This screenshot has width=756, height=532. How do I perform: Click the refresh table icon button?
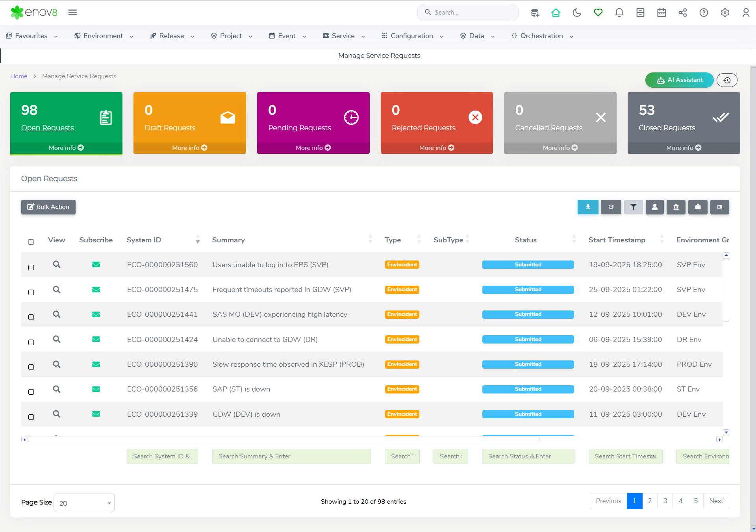[611, 207]
